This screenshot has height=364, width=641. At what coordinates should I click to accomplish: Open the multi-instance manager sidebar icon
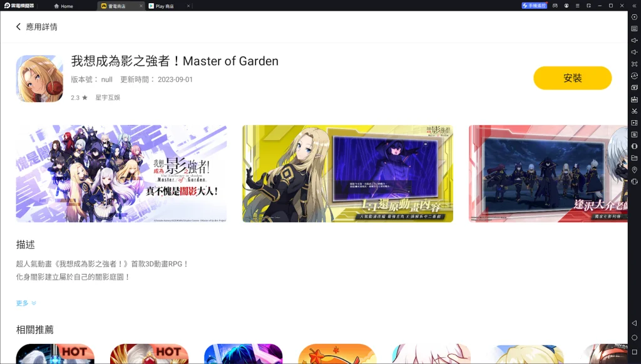click(634, 88)
